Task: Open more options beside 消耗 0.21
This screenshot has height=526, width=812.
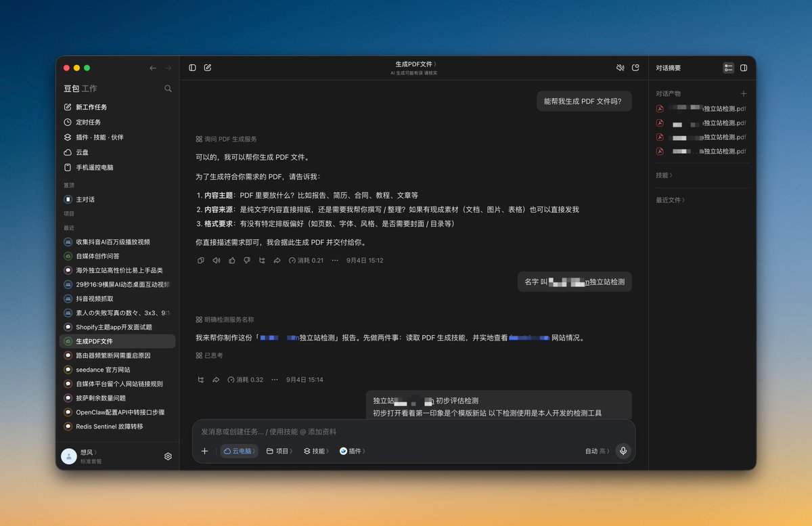Action: pos(335,260)
